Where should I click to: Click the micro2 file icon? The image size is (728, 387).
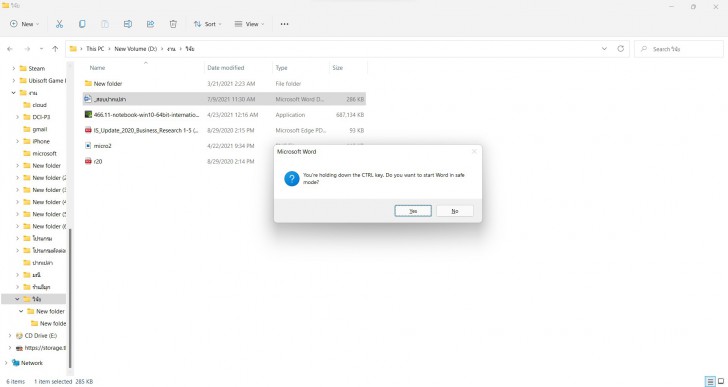[x=88, y=146]
